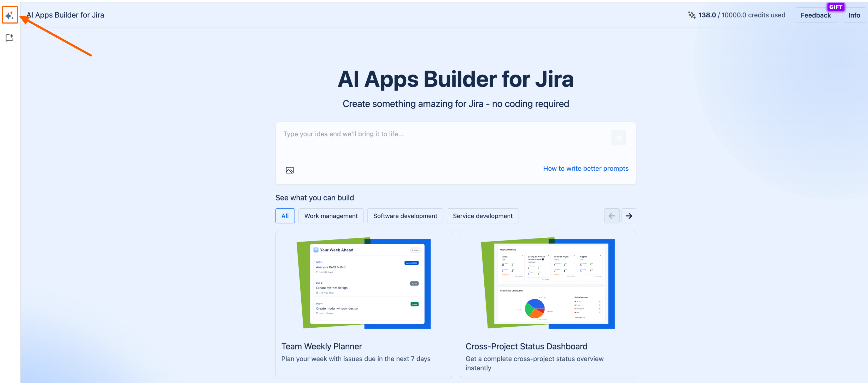Start a new chat from sidebar icon
This screenshot has height=383, width=868.
click(9, 38)
